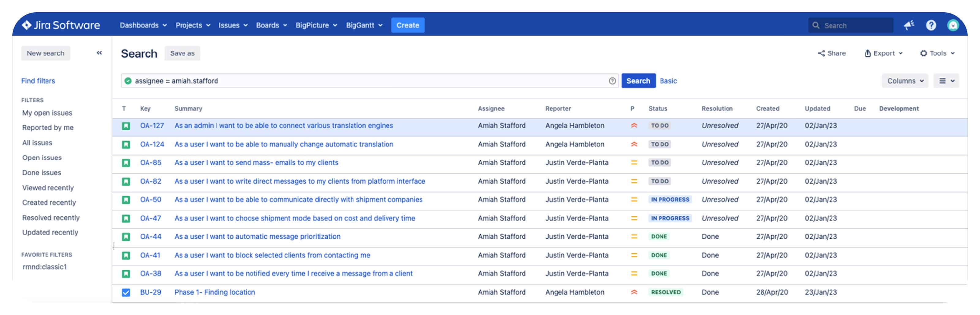Screen dimensions: 980x315
Task: Click the medium priority icon for OA-85
Action: coord(634,162)
